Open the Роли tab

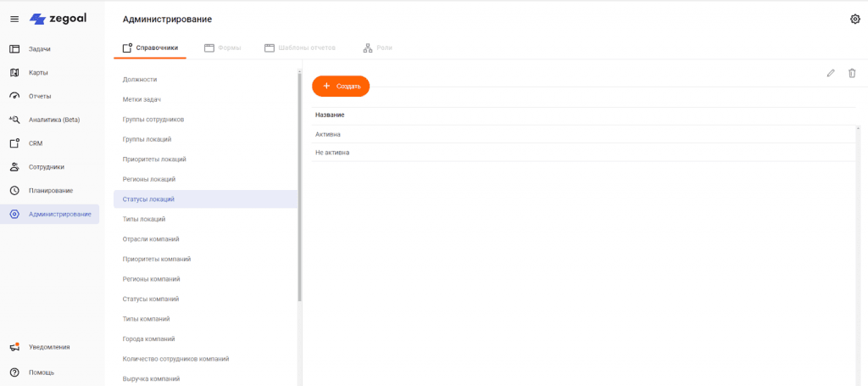pos(377,48)
